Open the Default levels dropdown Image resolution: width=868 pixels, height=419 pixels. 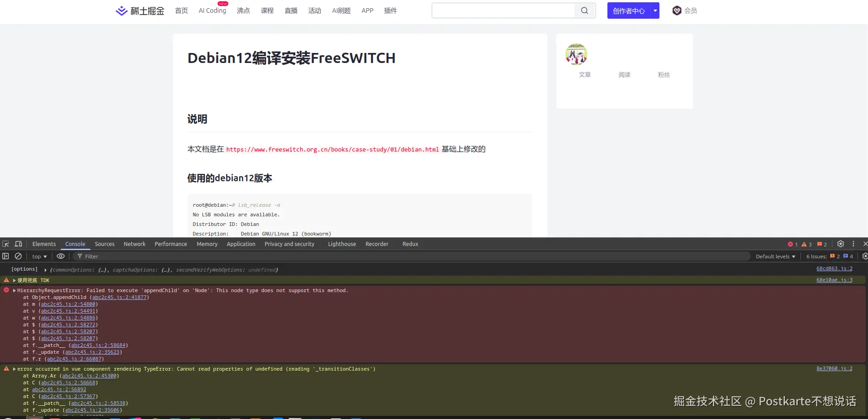coord(775,257)
